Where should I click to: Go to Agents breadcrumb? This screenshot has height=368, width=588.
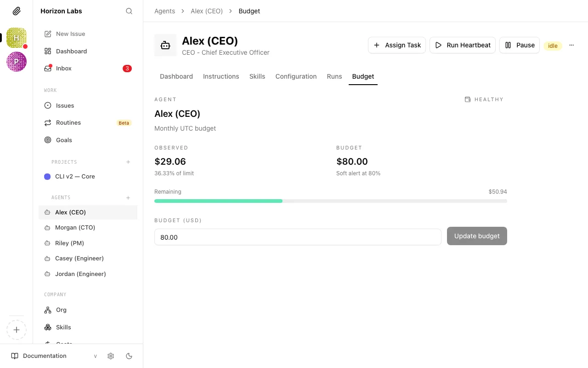164,11
